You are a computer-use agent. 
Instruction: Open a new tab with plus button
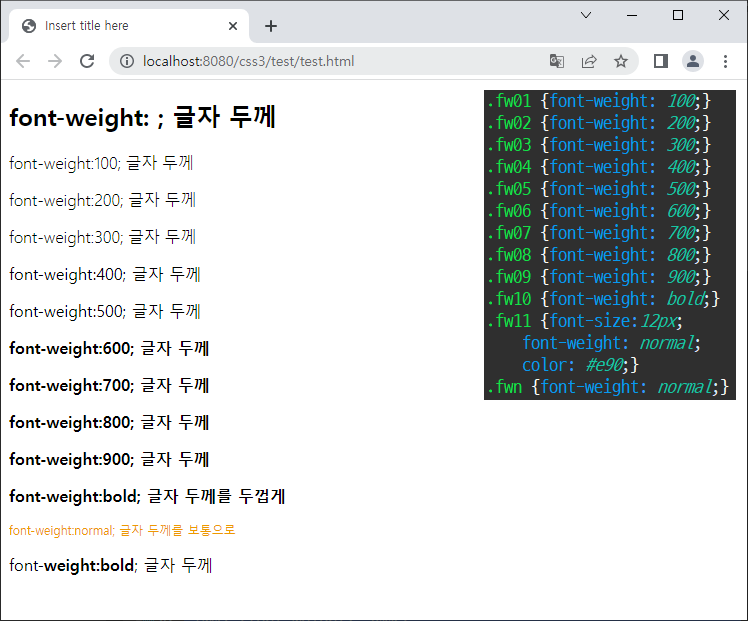271,26
